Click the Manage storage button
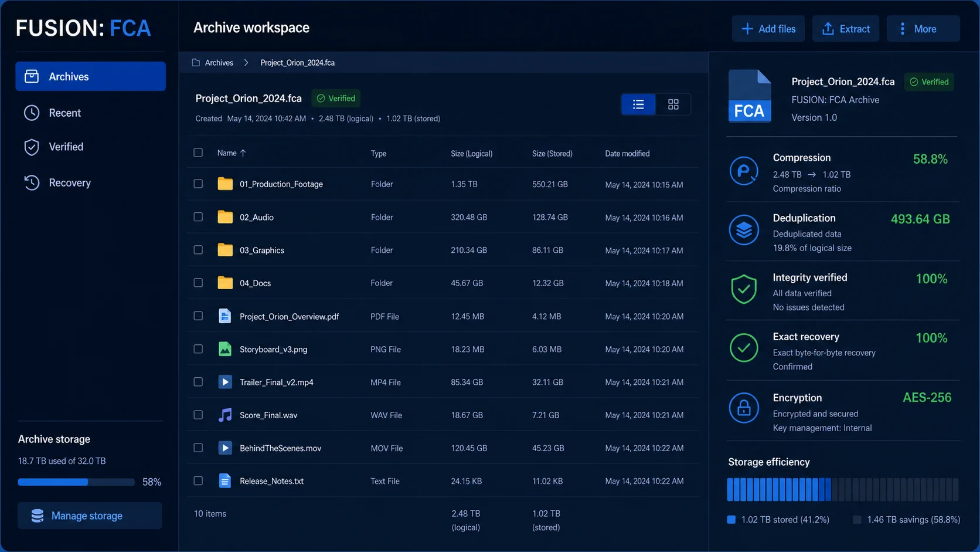This screenshot has width=980, height=552. coord(90,516)
